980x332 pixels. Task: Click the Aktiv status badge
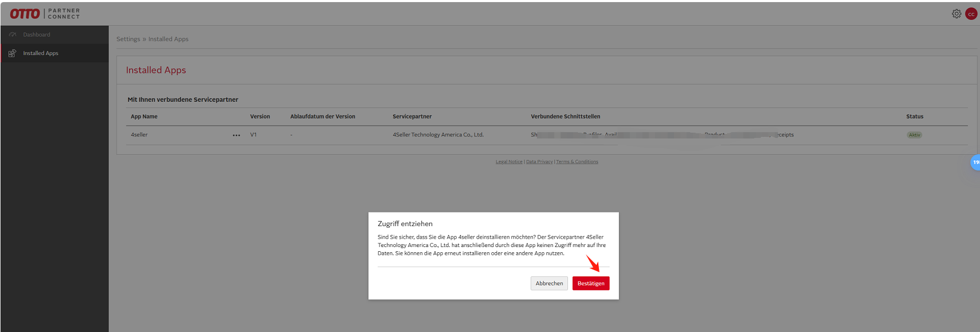coord(914,135)
